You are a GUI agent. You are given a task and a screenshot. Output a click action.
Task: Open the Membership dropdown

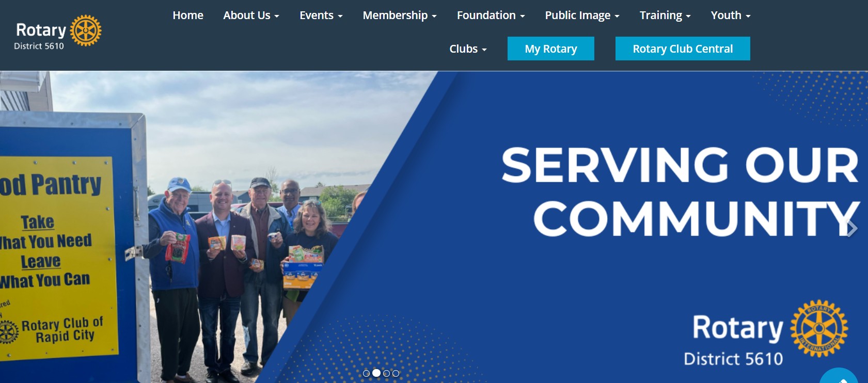tap(400, 15)
